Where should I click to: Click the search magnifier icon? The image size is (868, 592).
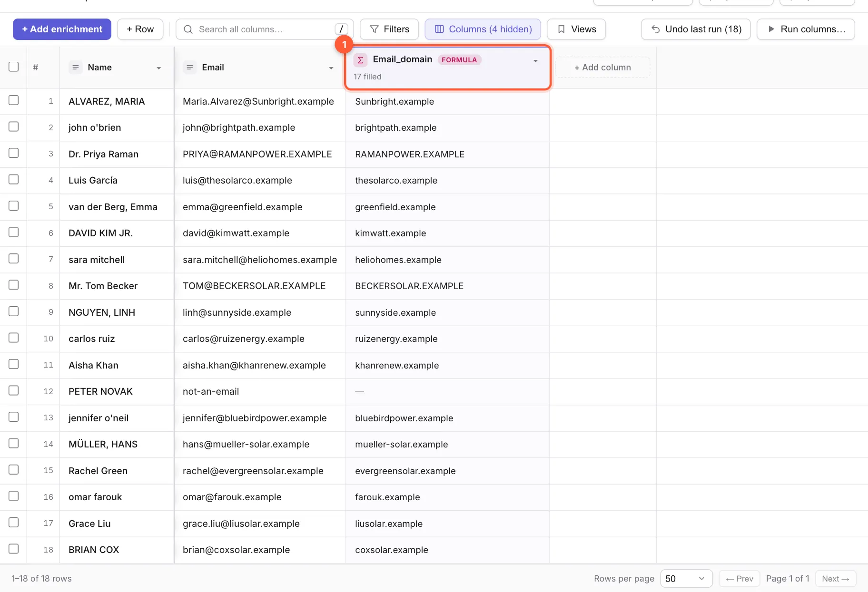(188, 29)
